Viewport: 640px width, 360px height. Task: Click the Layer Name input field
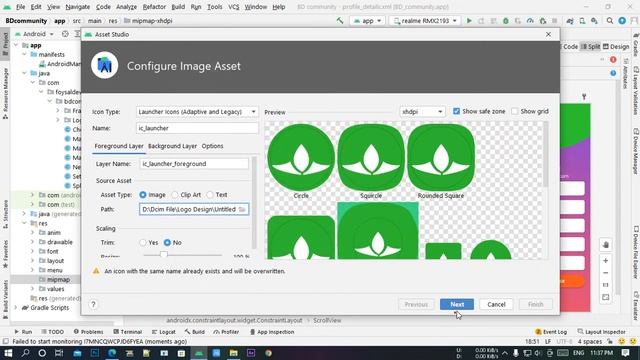(x=194, y=164)
